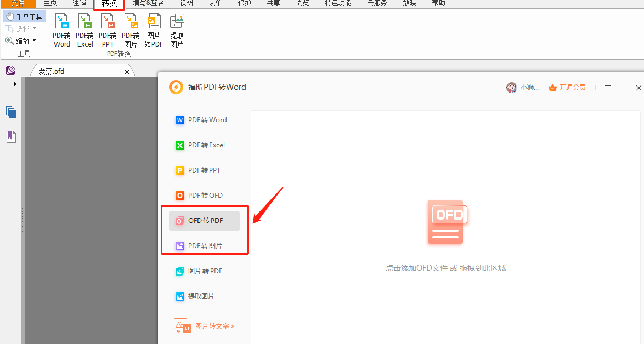Open the PDF转Excel converter from the ribbon
The image size is (644, 344).
tap(84, 30)
